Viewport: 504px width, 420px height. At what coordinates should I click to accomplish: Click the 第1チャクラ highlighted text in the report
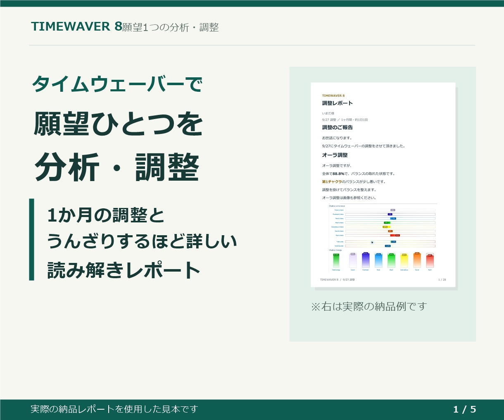pyautogui.click(x=332, y=182)
